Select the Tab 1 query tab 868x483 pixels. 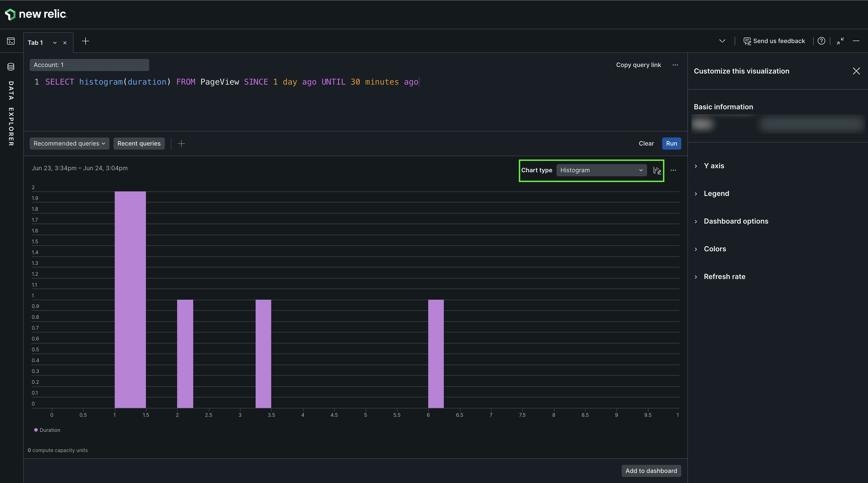35,43
